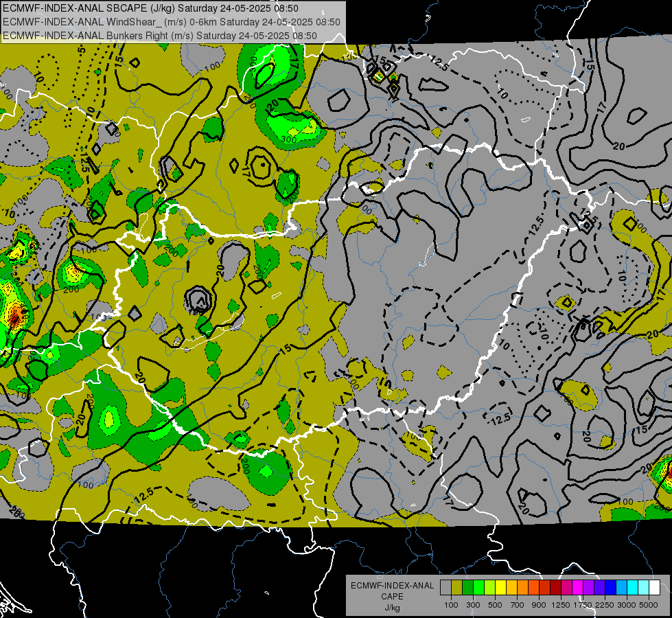This screenshot has width=672, height=618.
Task: Click the 900 value under legend
Action: point(539,605)
